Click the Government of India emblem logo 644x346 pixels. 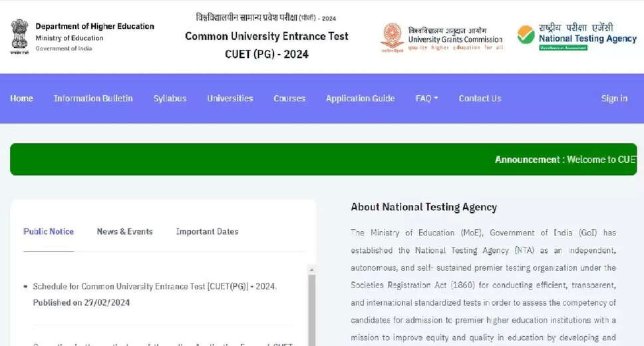coord(19,37)
